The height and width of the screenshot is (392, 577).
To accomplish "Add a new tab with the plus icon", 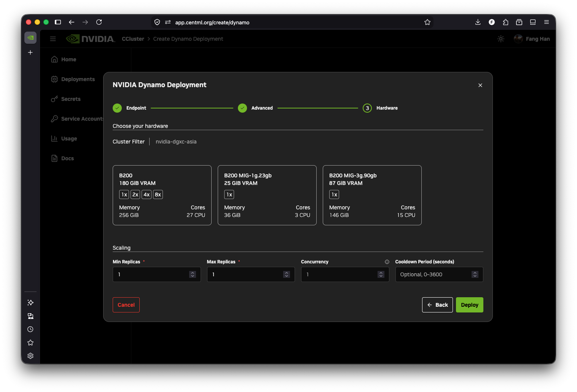I will pos(30,53).
